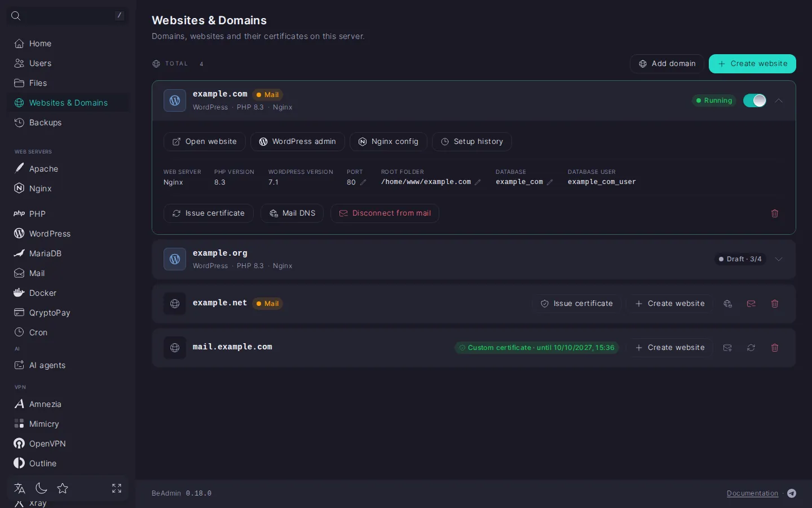Image resolution: width=812 pixels, height=508 pixels.
Task: Edit the database name pencil icon
Action: coord(550,182)
